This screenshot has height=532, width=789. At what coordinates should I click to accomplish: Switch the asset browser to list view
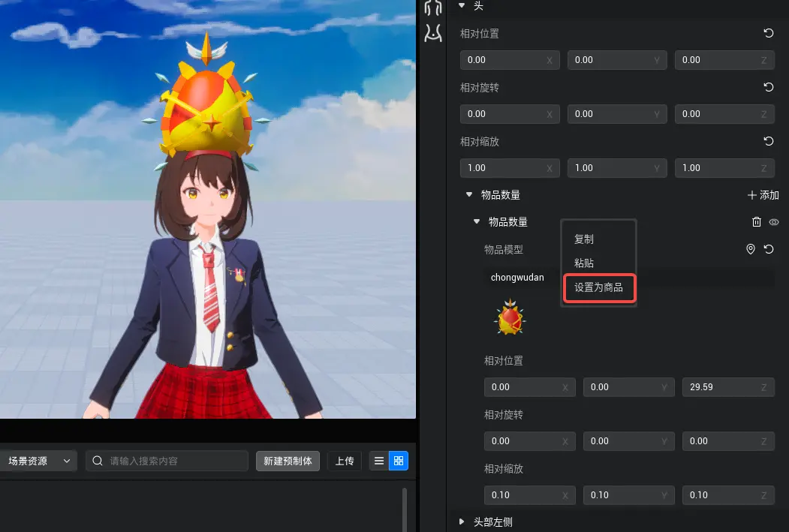(x=379, y=461)
